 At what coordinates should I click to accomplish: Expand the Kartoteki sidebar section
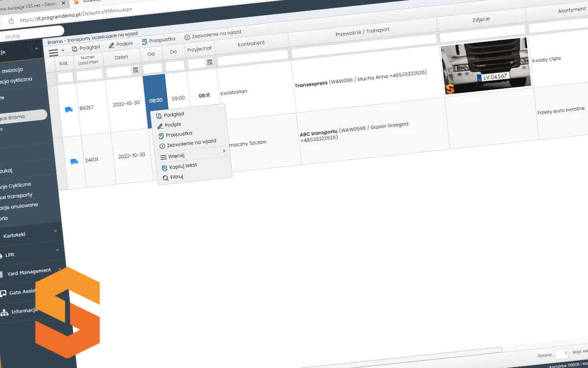coord(55,231)
